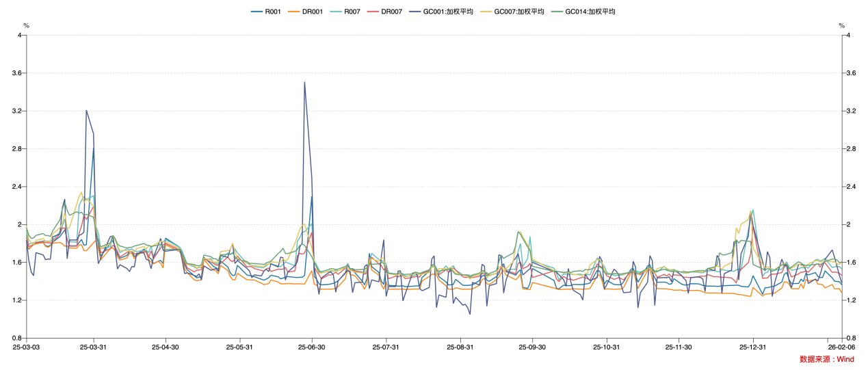Image resolution: width=868 pixels, height=370 pixels.
Task: Click the dark blue R001 legend line marker
Action: pyautogui.click(x=257, y=12)
